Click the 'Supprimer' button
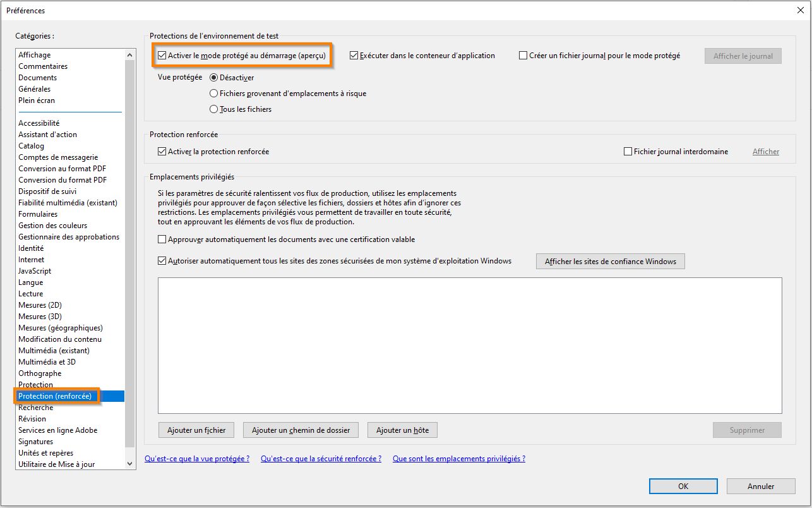 tap(747, 430)
